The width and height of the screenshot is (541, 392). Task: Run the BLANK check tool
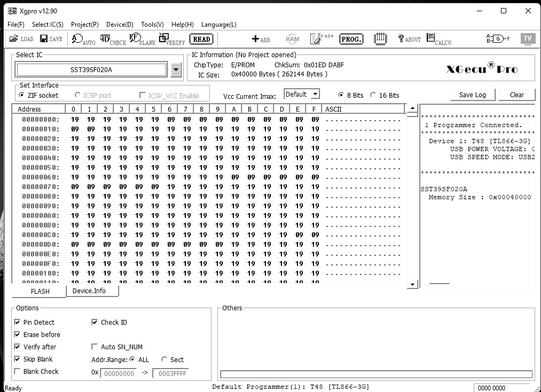click(x=142, y=39)
